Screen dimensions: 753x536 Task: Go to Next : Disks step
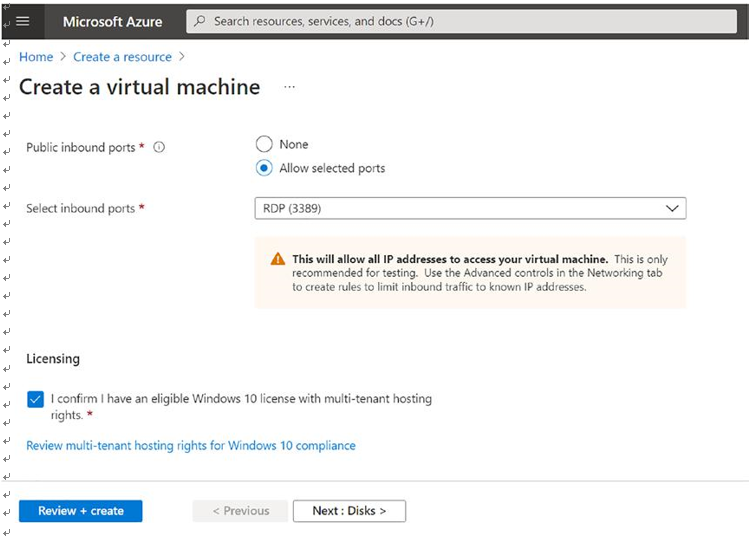pyautogui.click(x=349, y=511)
